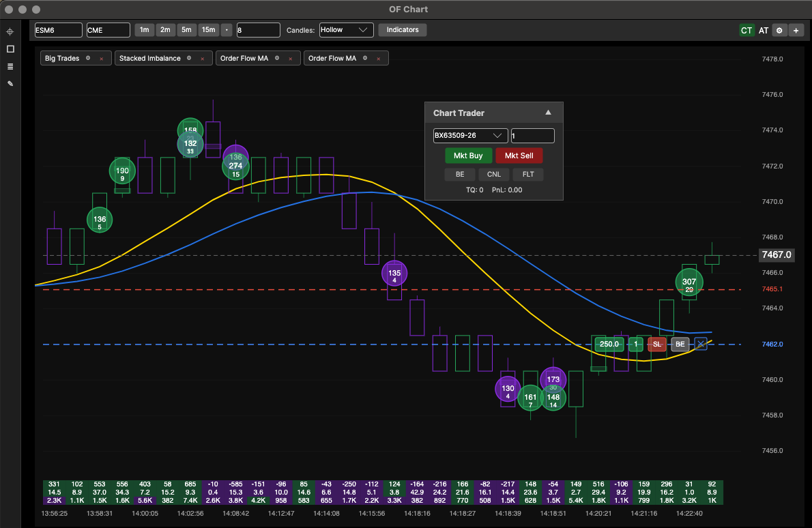This screenshot has height=528, width=812.
Task: Click the red 7465.1 price level label
Action: coord(772,289)
